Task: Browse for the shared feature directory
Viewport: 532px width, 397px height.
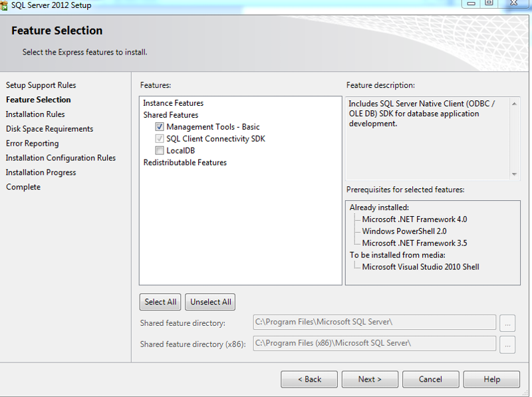Action: pyautogui.click(x=507, y=323)
